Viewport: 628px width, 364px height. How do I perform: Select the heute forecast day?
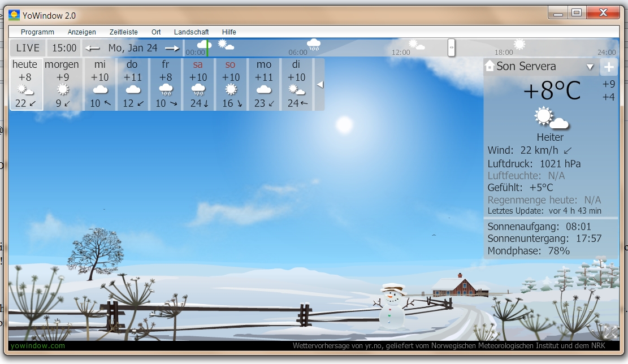(x=25, y=84)
